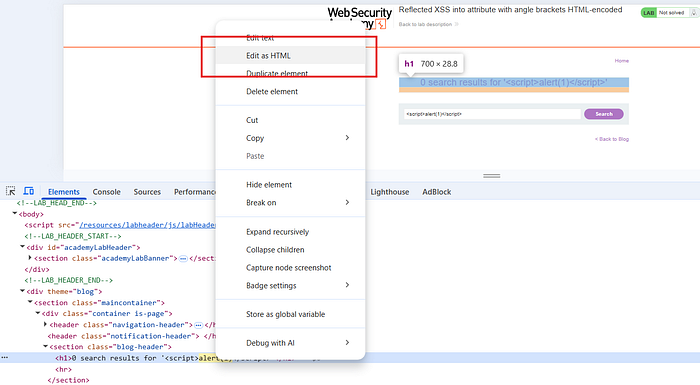Click the three-dots icon beside the h1 row

click(x=4, y=358)
